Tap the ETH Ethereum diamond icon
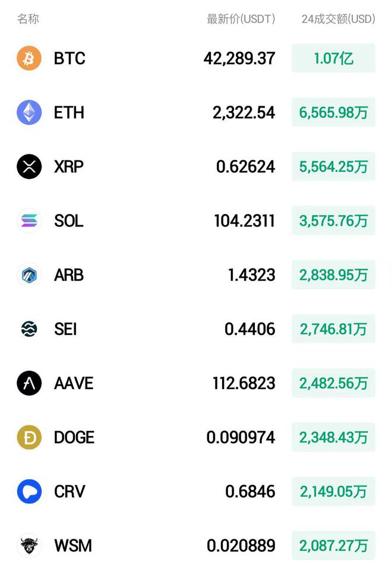Image resolution: width=392 pixels, height=568 pixels. click(29, 112)
